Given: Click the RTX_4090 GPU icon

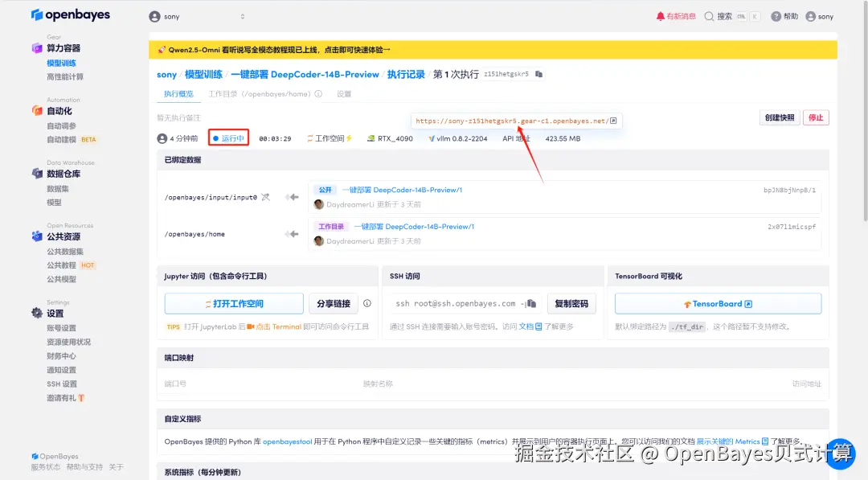Looking at the screenshot, I should pyautogui.click(x=371, y=138).
